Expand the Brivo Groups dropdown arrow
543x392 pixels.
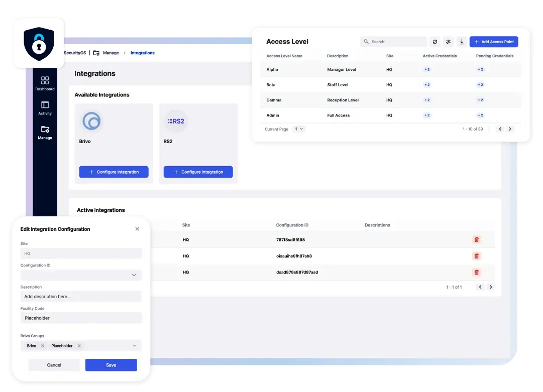pos(134,346)
